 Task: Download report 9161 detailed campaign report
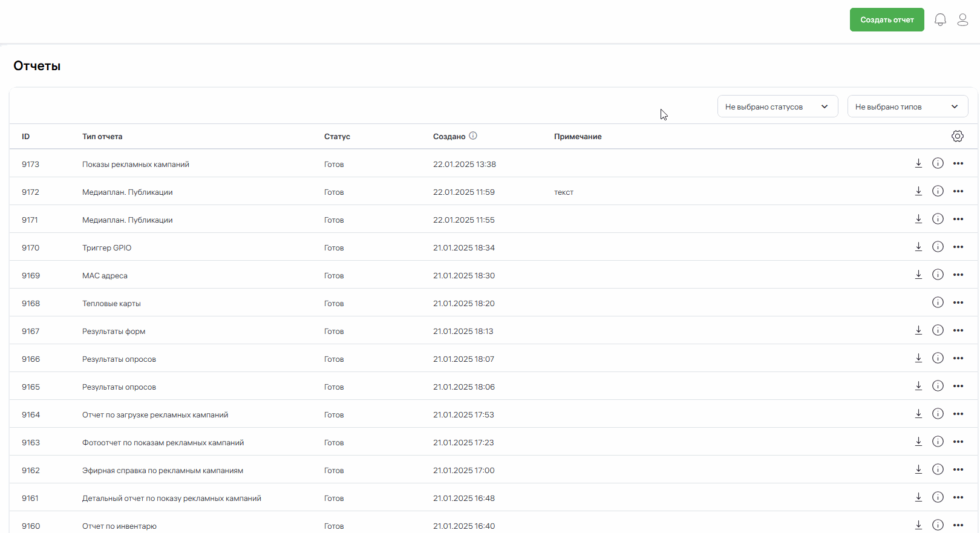pos(918,497)
